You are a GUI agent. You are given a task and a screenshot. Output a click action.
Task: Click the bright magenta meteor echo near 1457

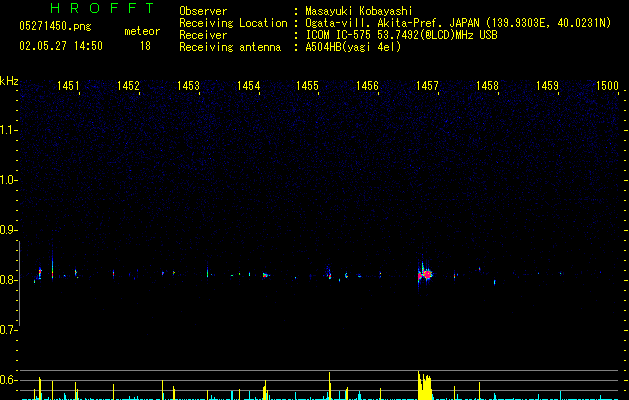click(x=425, y=274)
